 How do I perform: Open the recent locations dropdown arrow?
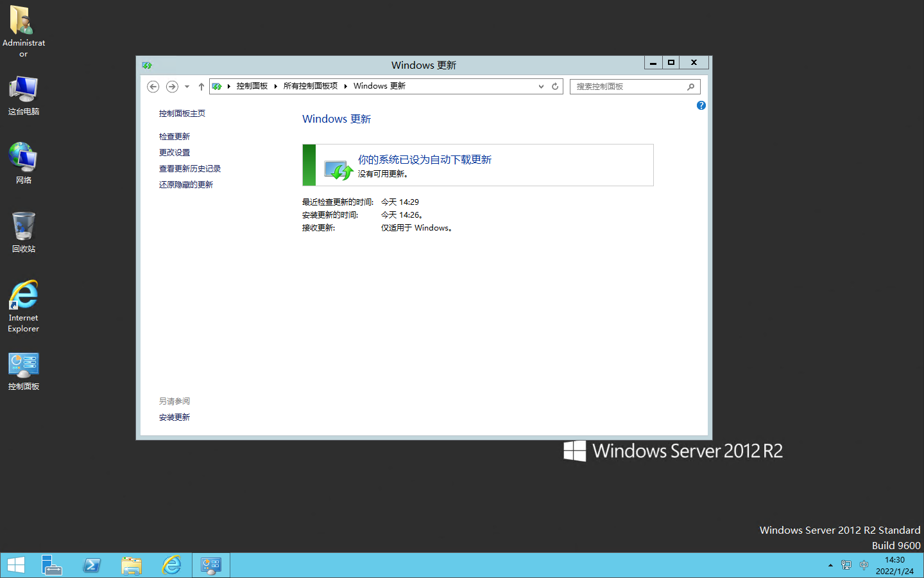[x=187, y=86]
